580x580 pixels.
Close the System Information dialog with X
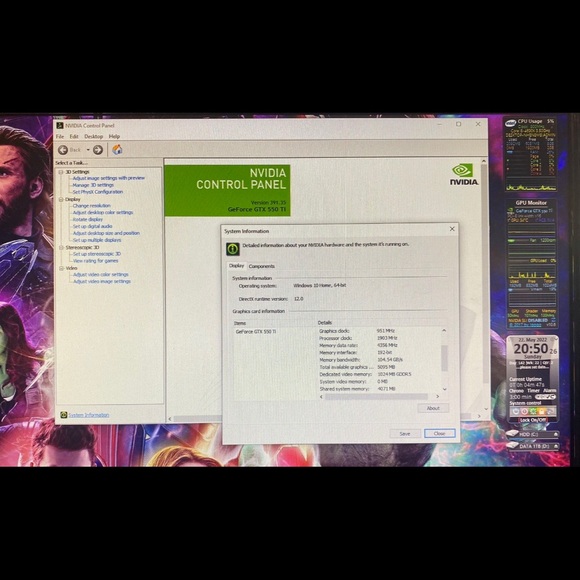tap(452, 229)
